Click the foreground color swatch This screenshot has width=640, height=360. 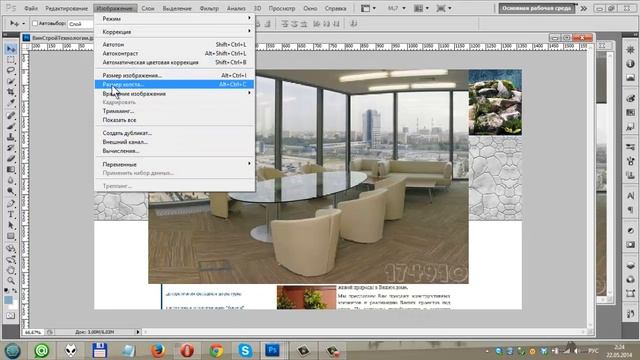pos(8,300)
